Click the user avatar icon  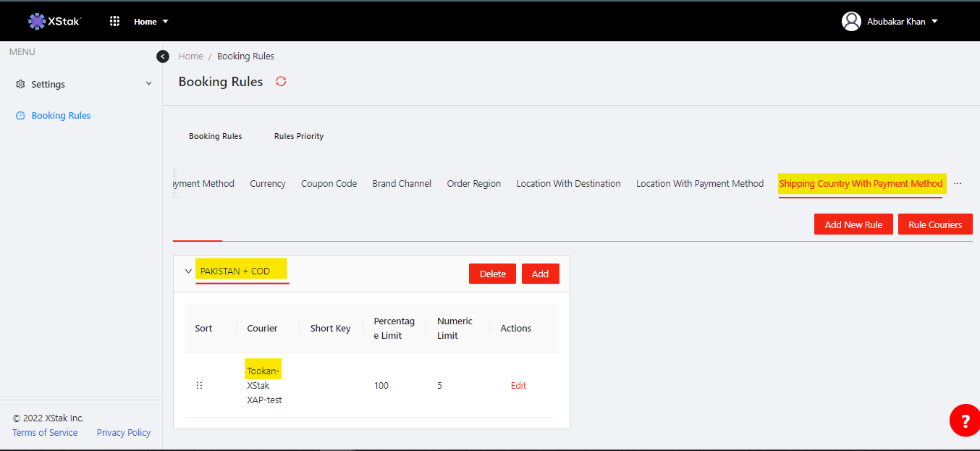pos(851,21)
